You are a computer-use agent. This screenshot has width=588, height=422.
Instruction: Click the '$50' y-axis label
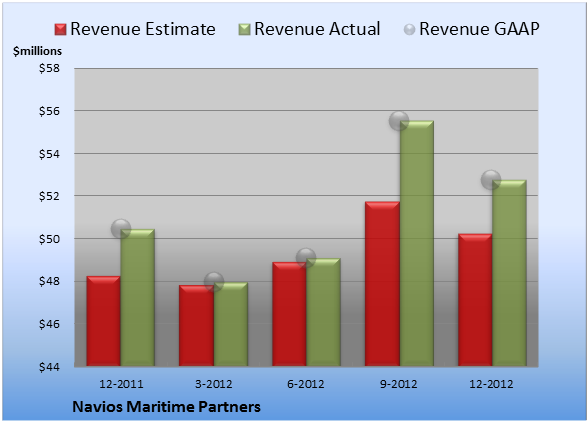tap(49, 239)
